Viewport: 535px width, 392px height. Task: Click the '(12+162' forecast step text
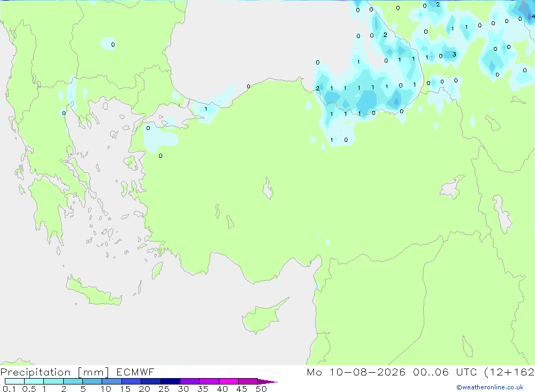509,372
